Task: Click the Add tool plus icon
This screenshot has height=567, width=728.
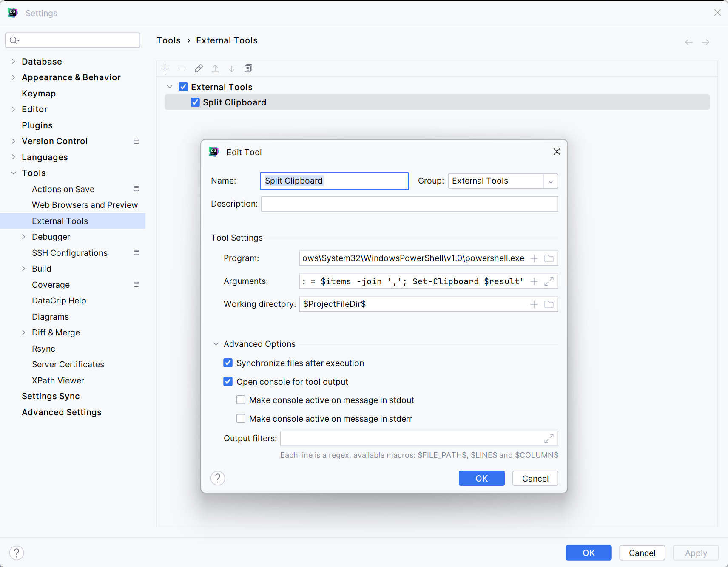Action: click(165, 68)
